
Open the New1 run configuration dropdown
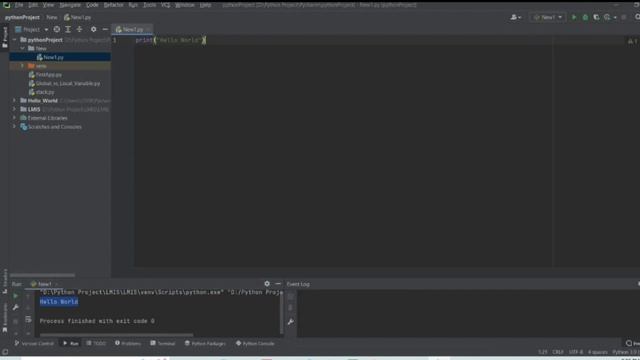click(548, 18)
